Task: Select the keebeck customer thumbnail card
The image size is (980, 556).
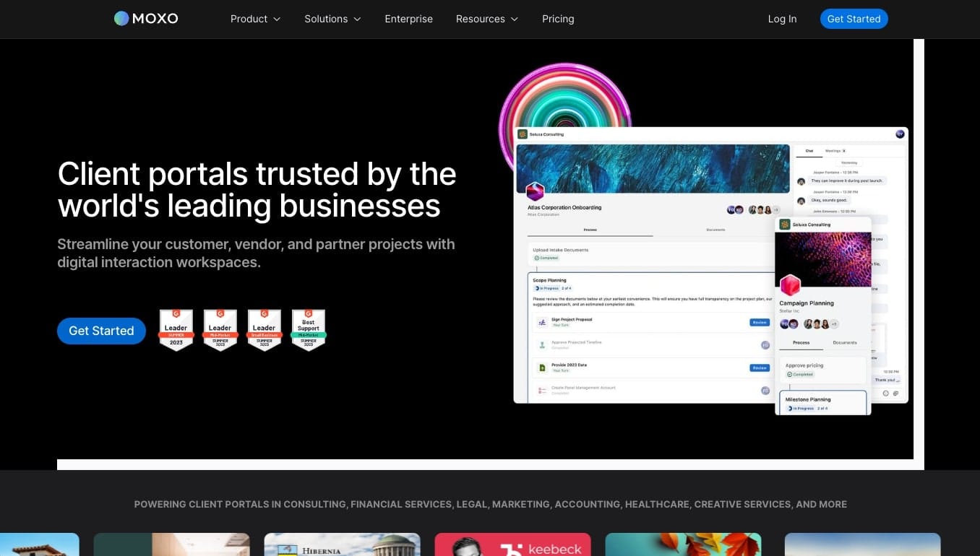Action: pyautogui.click(x=512, y=545)
